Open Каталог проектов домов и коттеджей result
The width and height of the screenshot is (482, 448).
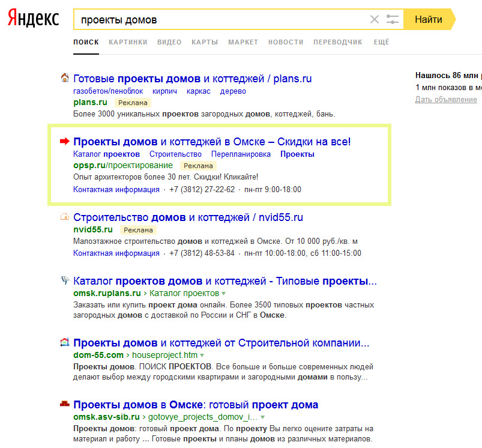(225, 281)
